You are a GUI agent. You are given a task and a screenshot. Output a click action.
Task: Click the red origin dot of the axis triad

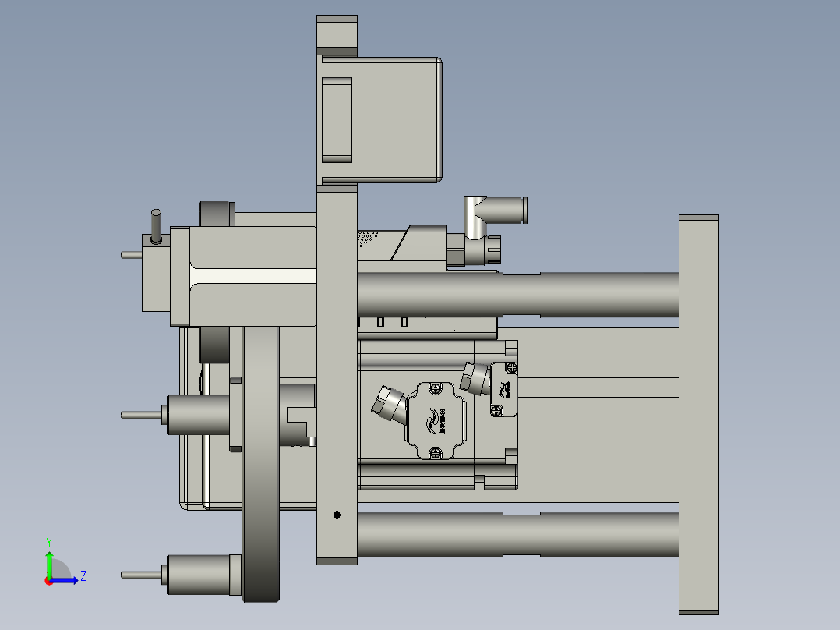48,581
